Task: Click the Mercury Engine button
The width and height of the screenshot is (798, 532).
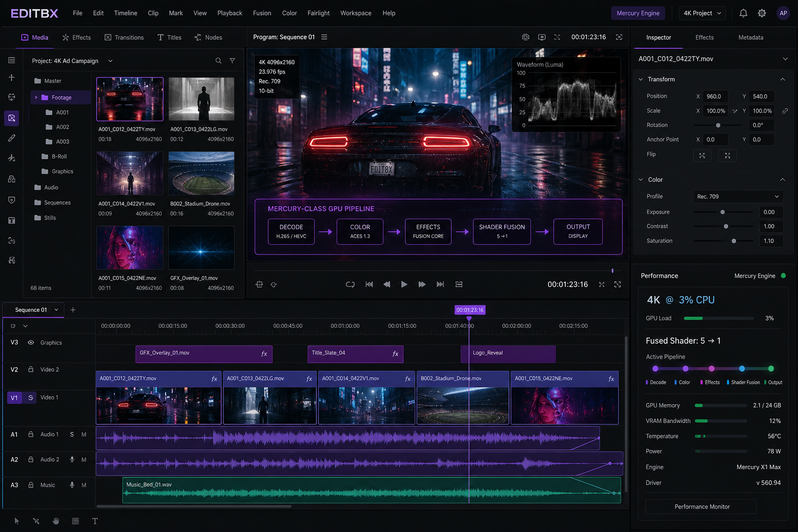Action: pos(638,13)
